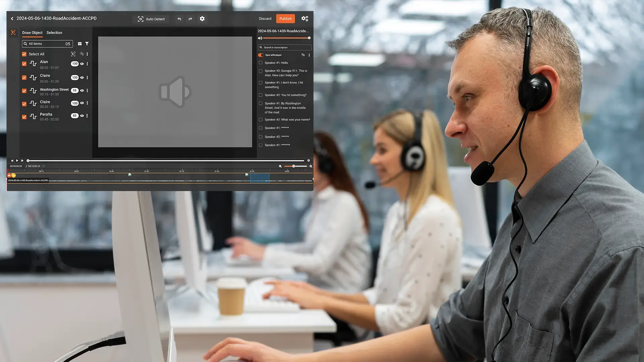The image size is (644, 362).
Task: Open the grid view layout icon
Action: point(79,44)
